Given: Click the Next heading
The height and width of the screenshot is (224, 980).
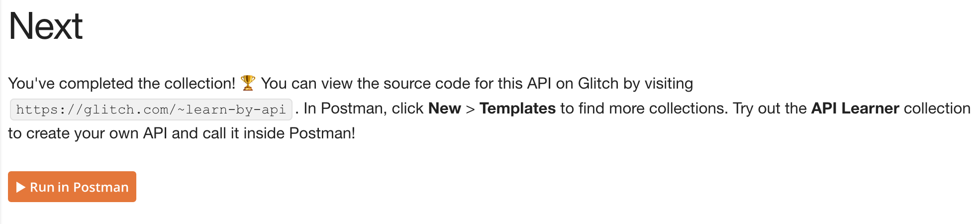Looking at the screenshot, I should pos(45,26).
